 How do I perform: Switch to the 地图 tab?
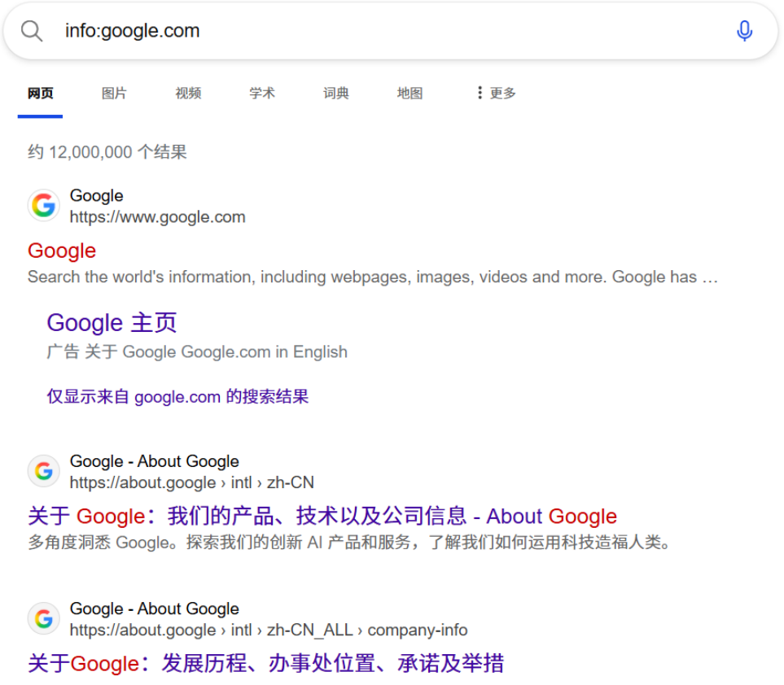coord(410,94)
